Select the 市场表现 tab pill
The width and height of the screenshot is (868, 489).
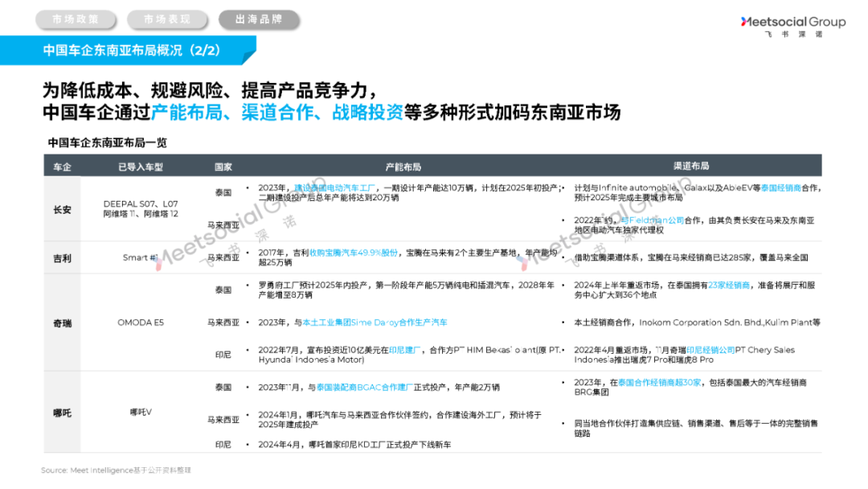click(x=167, y=19)
